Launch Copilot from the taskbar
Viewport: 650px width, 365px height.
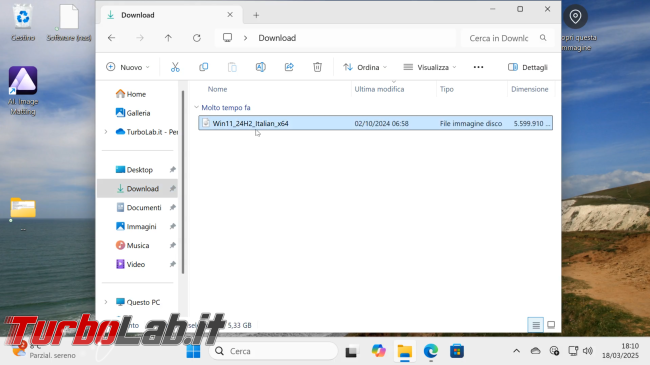point(378,351)
